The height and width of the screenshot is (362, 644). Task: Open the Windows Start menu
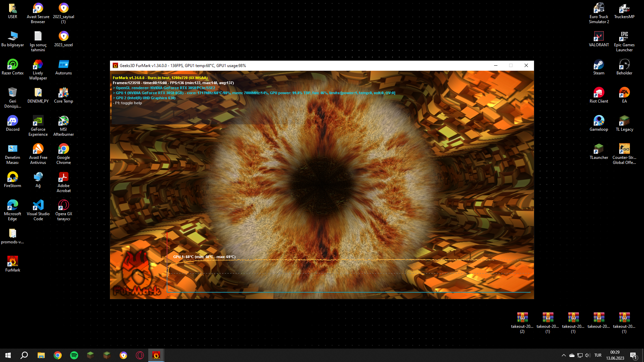point(8,355)
